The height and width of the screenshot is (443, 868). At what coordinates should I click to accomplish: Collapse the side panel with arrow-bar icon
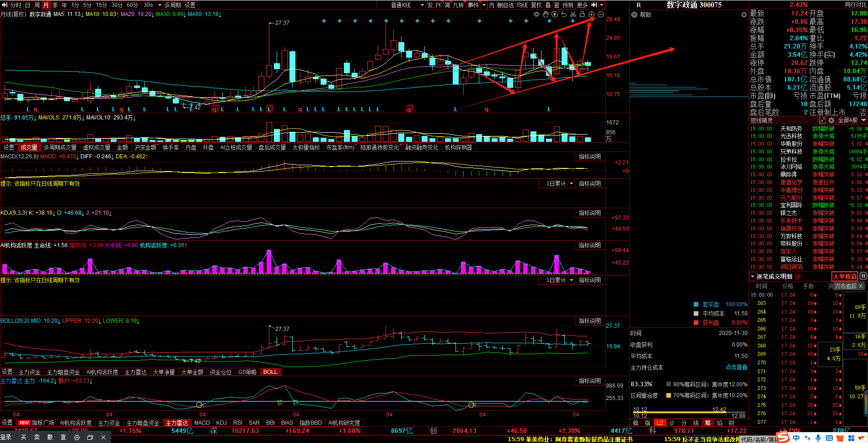click(594, 5)
